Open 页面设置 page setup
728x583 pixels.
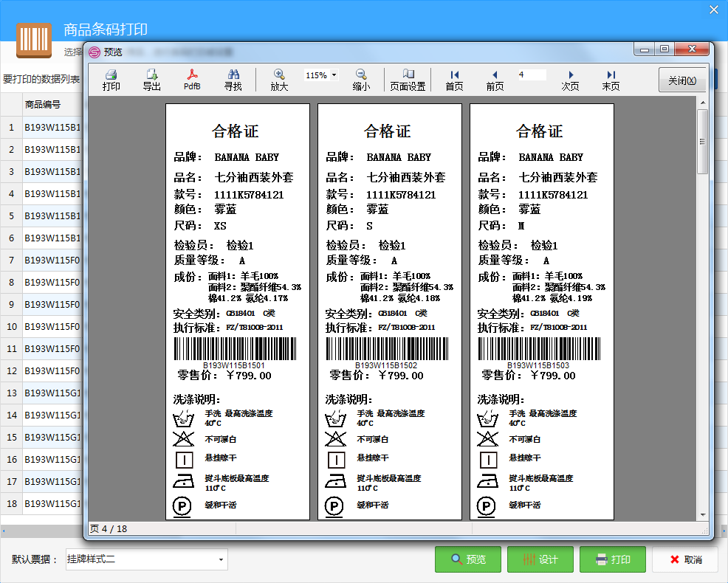(x=408, y=80)
